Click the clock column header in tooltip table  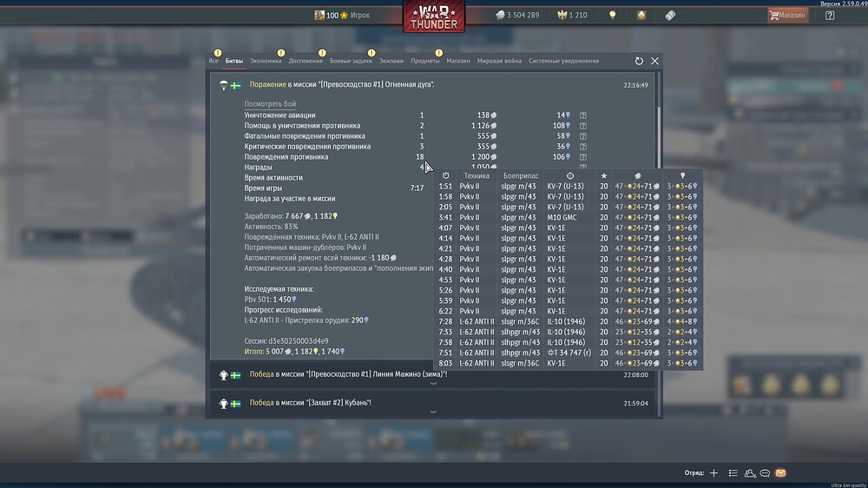[445, 175]
